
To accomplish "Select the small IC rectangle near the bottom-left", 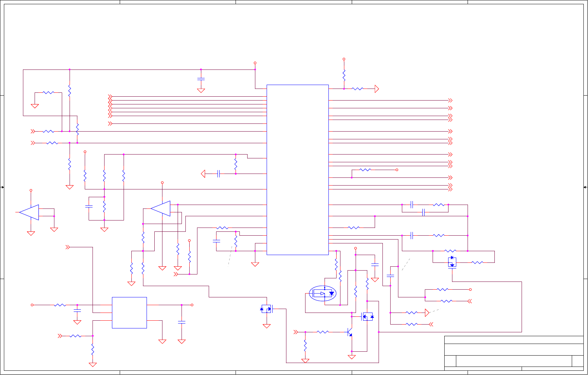I will (x=129, y=313).
